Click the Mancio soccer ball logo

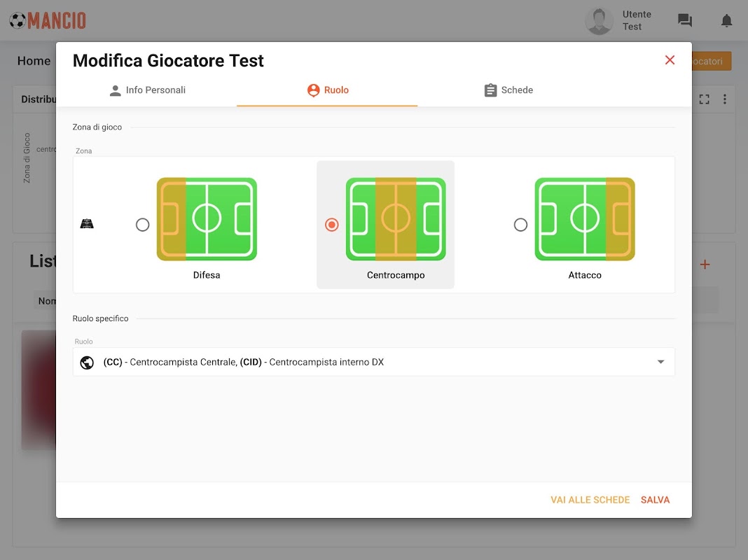tap(18, 20)
